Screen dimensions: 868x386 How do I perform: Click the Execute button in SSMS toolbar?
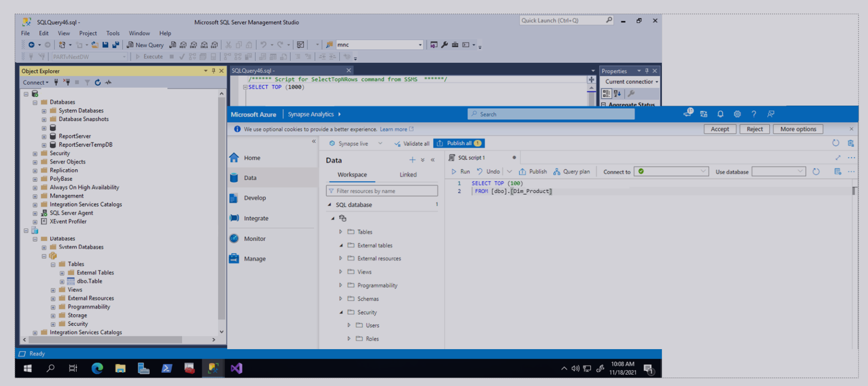point(149,57)
